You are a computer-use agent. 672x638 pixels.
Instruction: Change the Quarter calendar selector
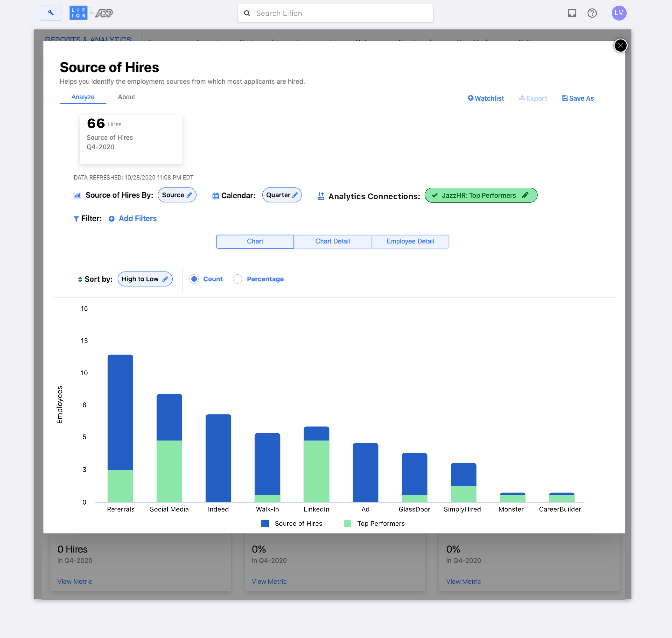[281, 195]
